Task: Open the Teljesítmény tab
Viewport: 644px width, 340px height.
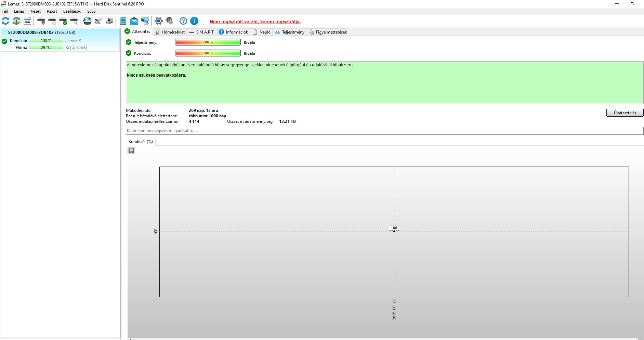Action: tap(290, 32)
